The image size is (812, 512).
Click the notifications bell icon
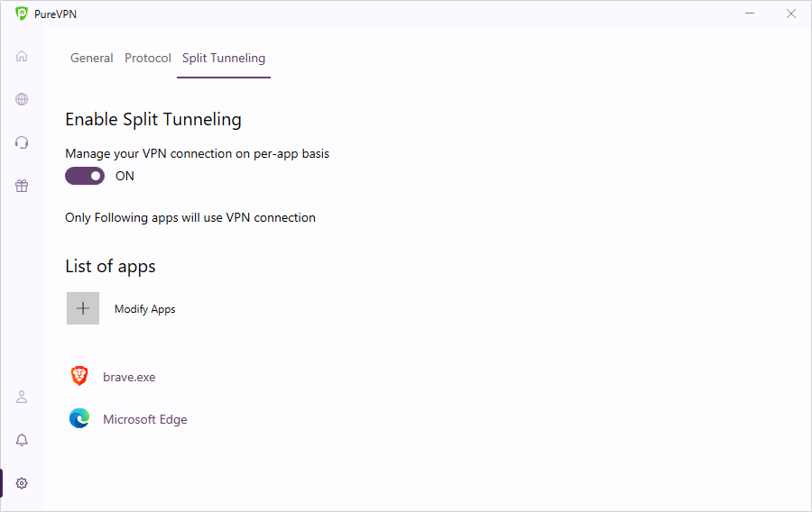click(22, 440)
